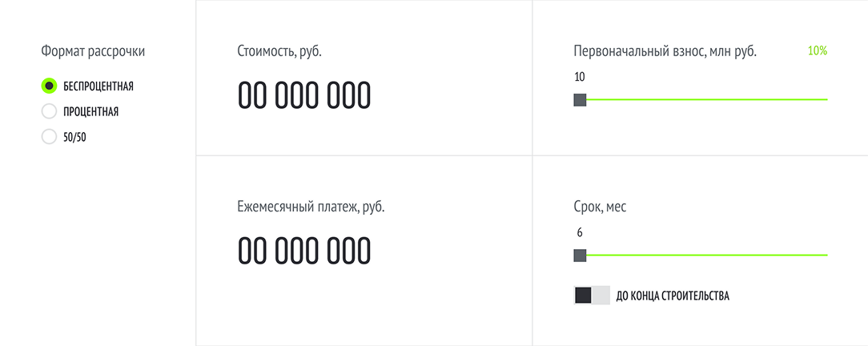The height and width of the screenshot is (346, 868).
Task: Click the Срок slider handle
Action: [x=581, y=255]
